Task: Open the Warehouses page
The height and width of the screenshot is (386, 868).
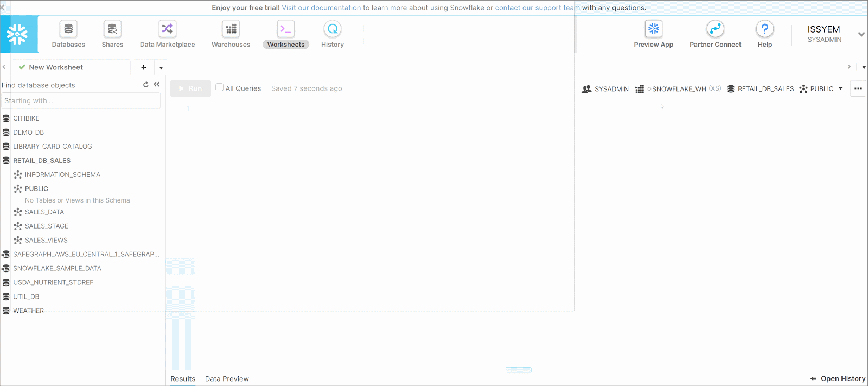Action: pyautogui.click(x=231, y=34)
